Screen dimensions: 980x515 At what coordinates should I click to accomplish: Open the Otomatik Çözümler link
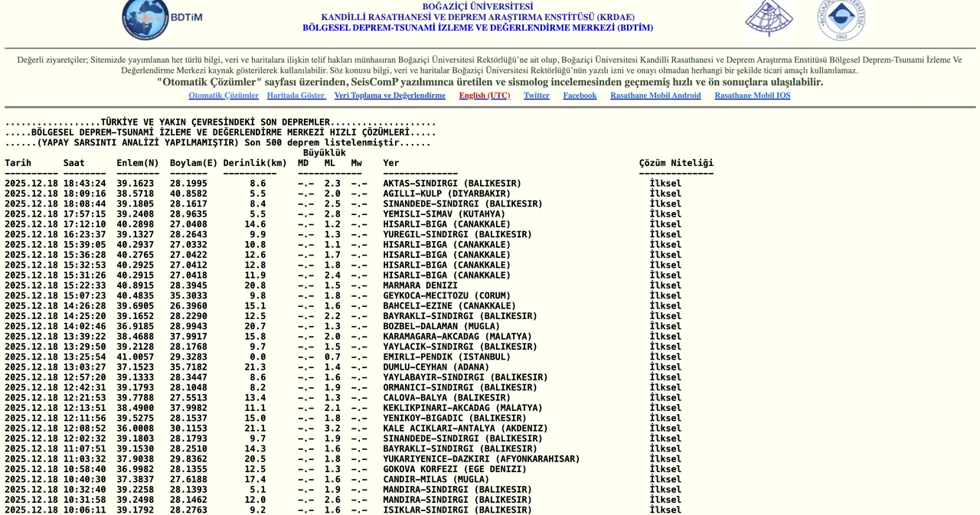[224, 96]
